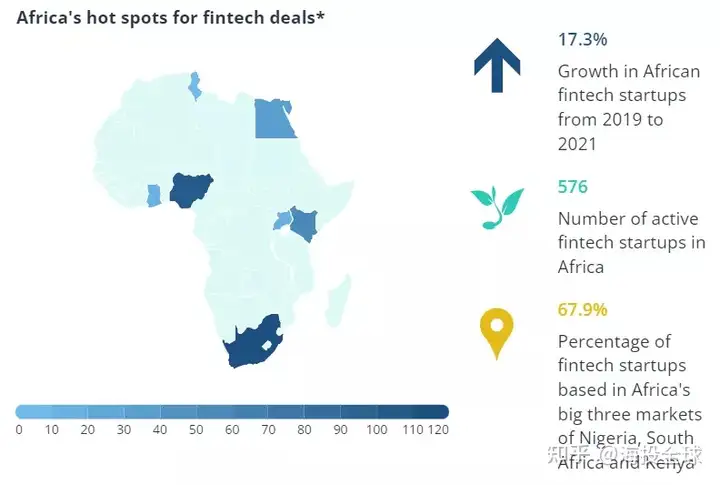The image size is (720, 485).
Task: Click the dark blue upward arrow icon
Action: click(x=497, y=65)
